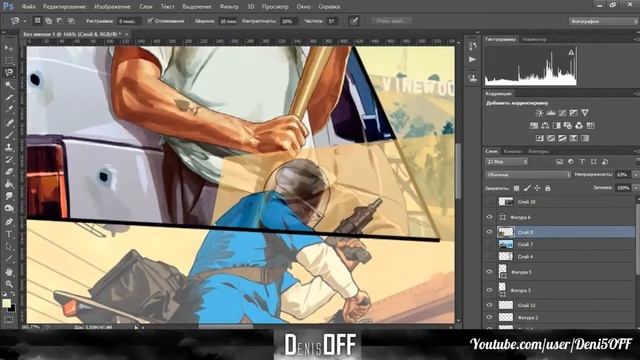Add a Levels adjustment
This screenshot has width=640, height=360.
tap(551, 113)
